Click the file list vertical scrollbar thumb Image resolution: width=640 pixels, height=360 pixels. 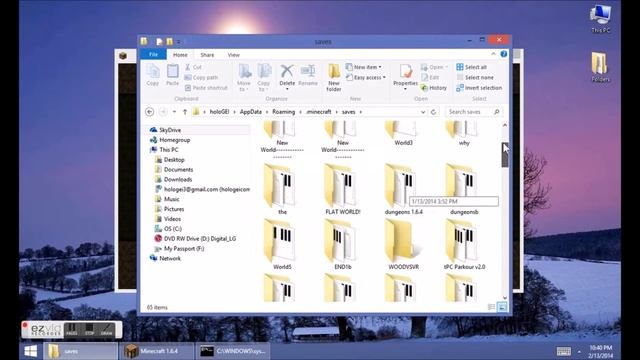pos(505,155)
